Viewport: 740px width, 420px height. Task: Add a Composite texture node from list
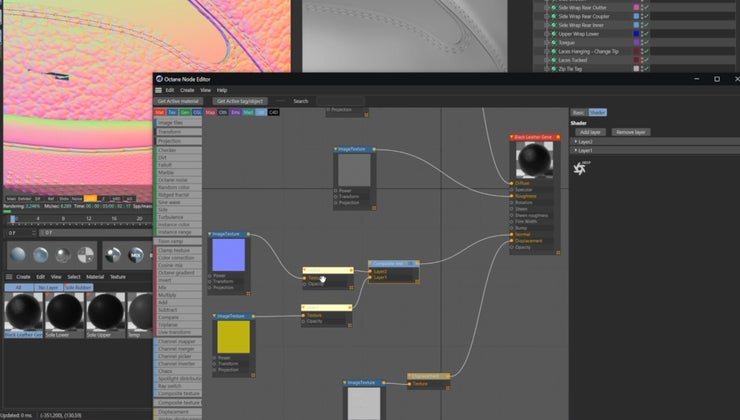tap(178, 394)
